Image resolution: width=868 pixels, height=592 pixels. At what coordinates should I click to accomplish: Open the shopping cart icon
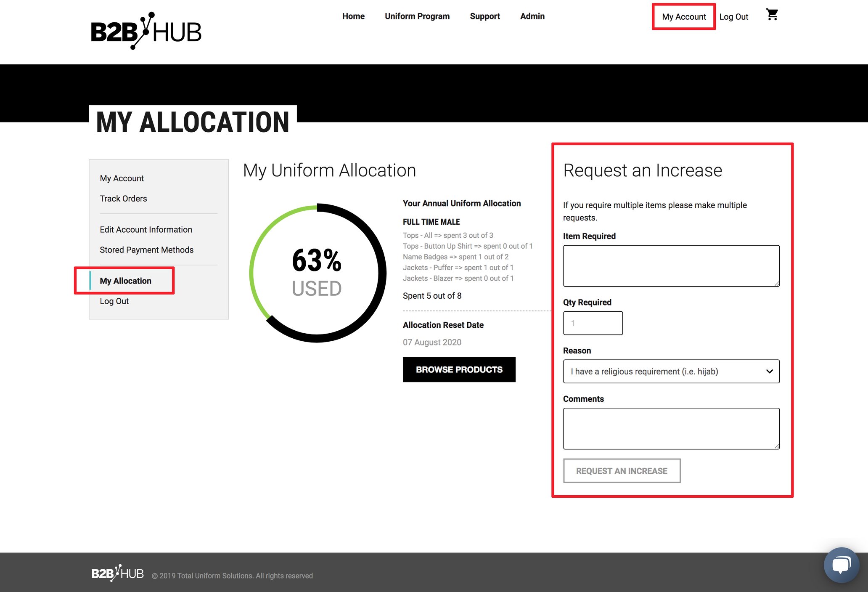(772, 15)
